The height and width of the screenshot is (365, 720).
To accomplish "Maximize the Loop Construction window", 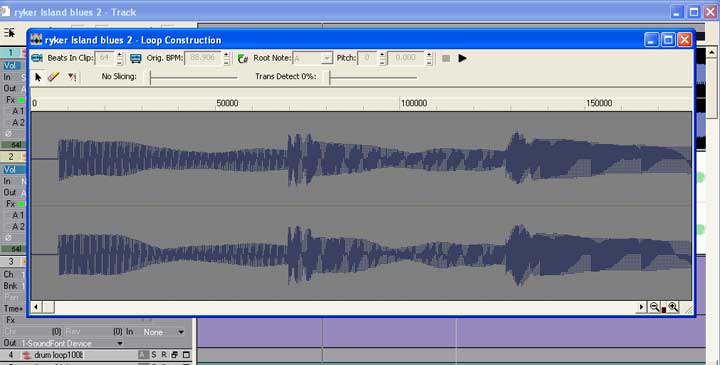I will [x=668, y=40].
